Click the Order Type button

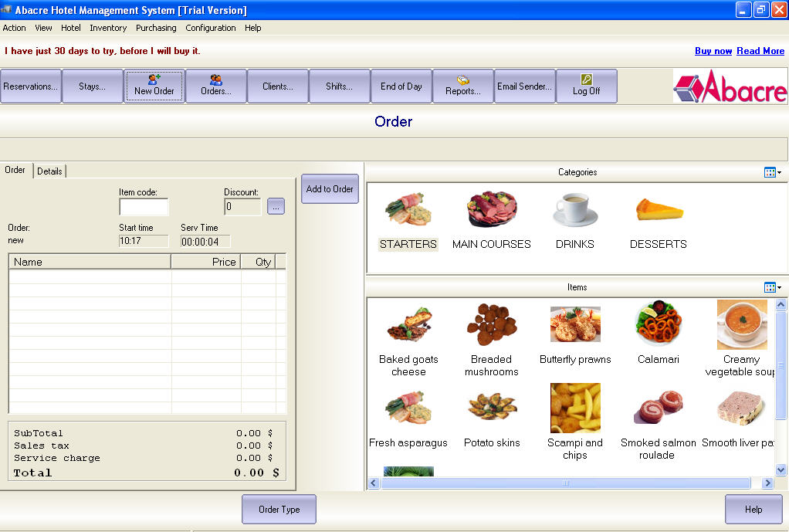(x=279, y=509)
